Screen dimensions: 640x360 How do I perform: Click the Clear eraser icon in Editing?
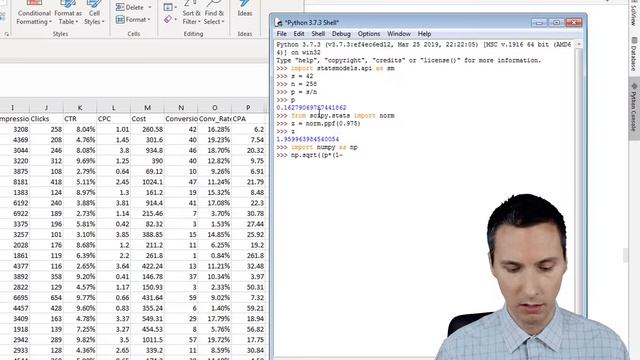click(x=168, y=19)
